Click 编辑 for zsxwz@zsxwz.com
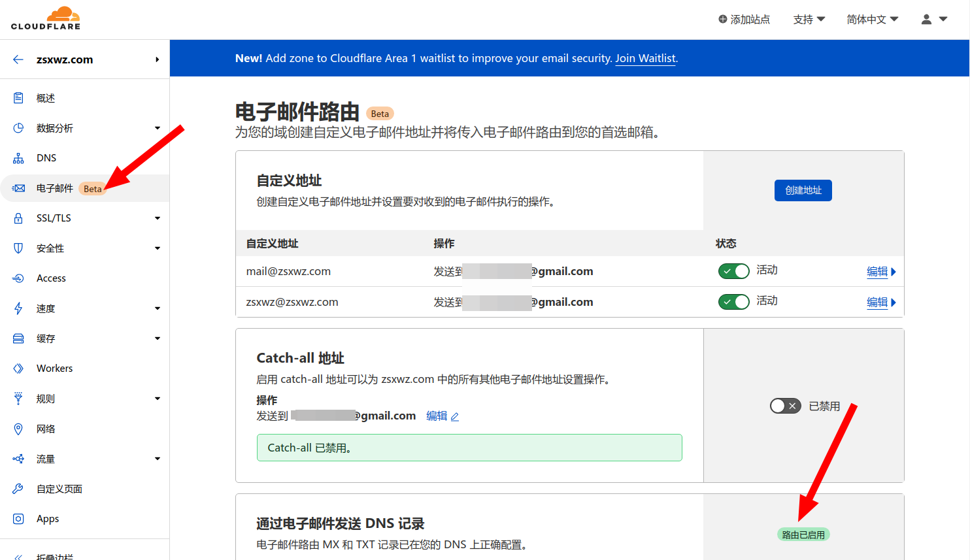 881,303
